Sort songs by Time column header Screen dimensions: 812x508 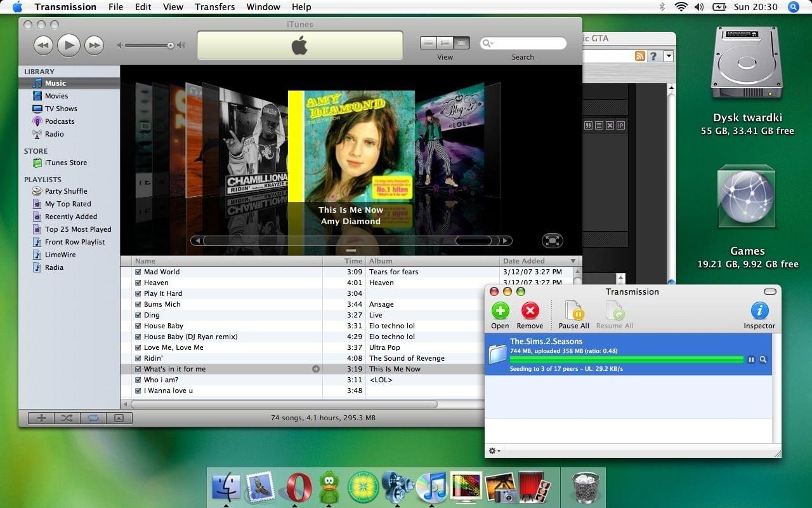click(x=344, y=261)
